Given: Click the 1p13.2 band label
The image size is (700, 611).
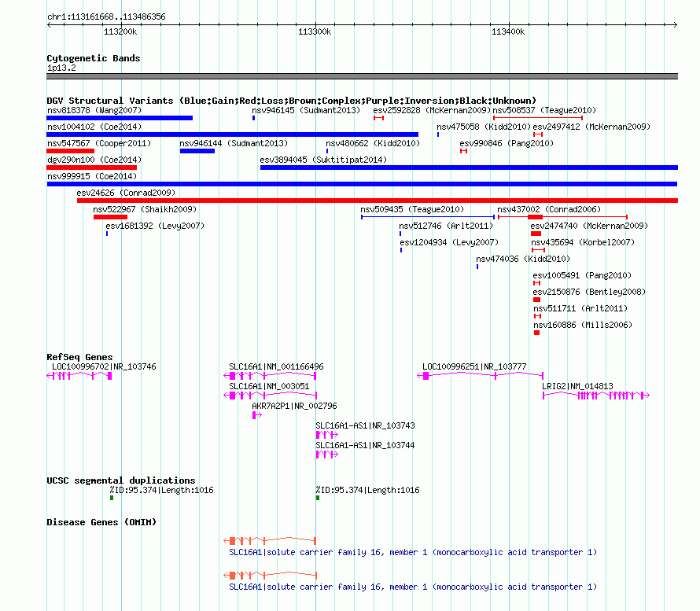Looking at the screenshot, I should 61,68.
